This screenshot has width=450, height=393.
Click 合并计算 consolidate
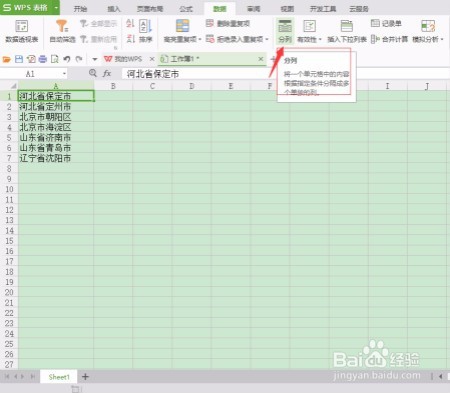pyautogui.click(x=389, y=39)
